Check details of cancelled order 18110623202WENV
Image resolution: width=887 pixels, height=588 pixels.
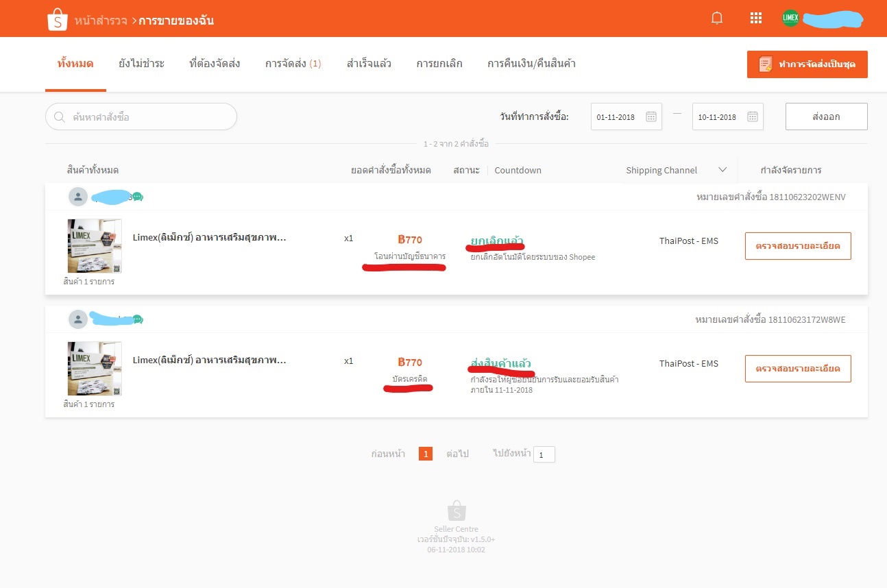[x=798, y=246]
